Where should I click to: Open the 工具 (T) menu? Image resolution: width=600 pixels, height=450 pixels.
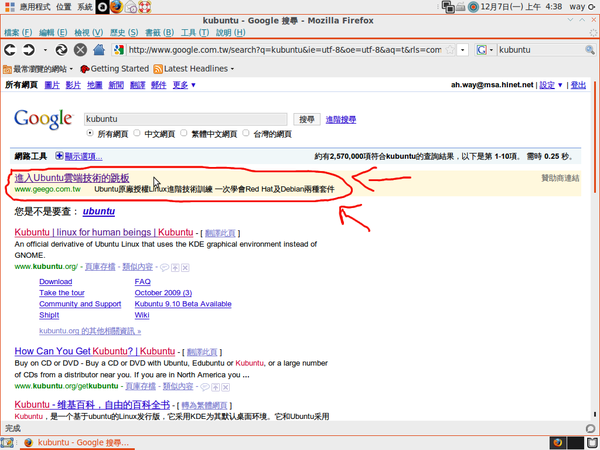(x=195, y=33)
